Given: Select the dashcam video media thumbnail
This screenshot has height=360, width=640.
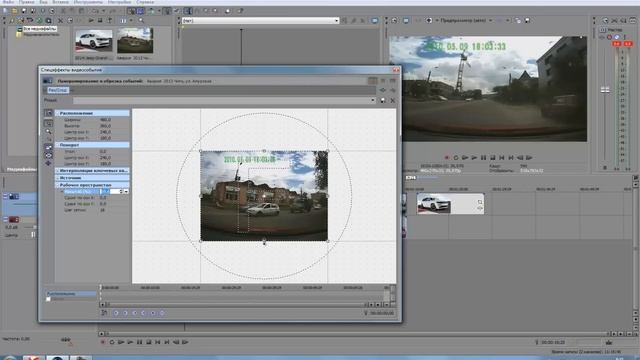Looking at the screenshot, I should 135,40.
